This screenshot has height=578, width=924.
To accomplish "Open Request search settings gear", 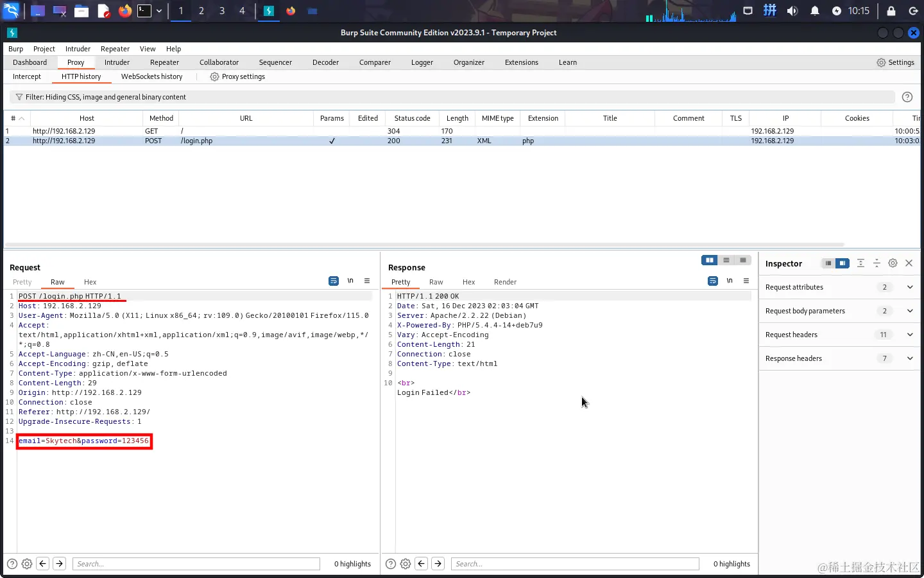I will click(x=27, y=564).
